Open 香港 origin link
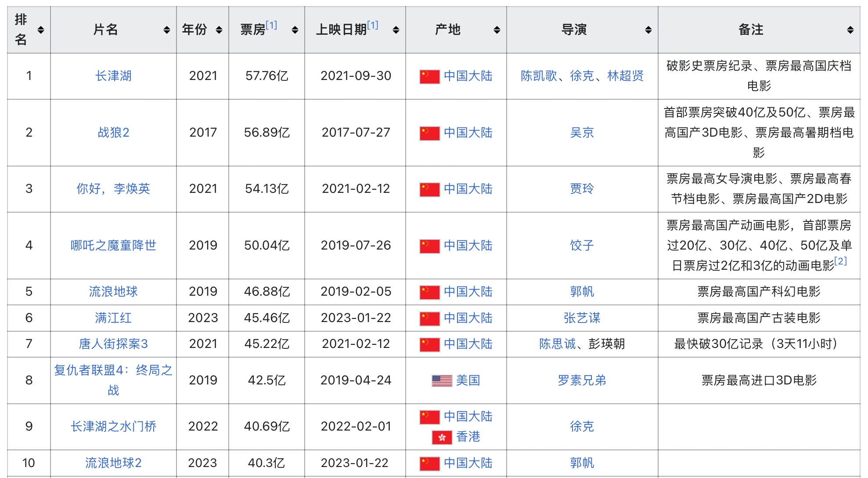 [x=468, y=436]
